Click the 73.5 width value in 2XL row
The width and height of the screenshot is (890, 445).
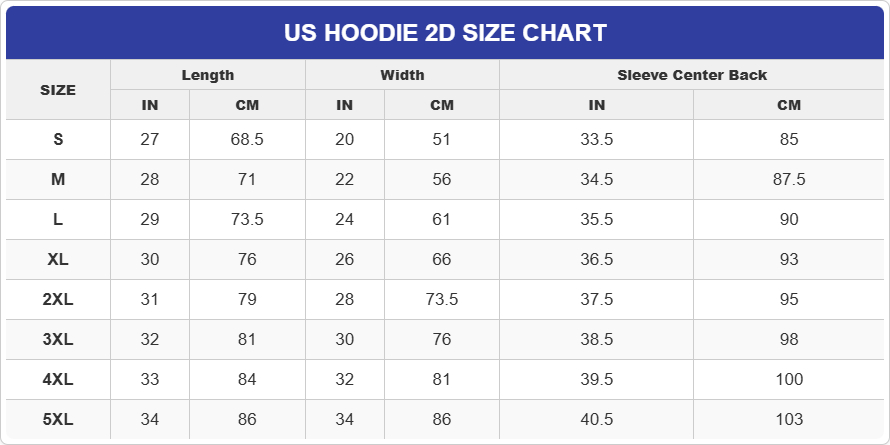pos(441,300)
